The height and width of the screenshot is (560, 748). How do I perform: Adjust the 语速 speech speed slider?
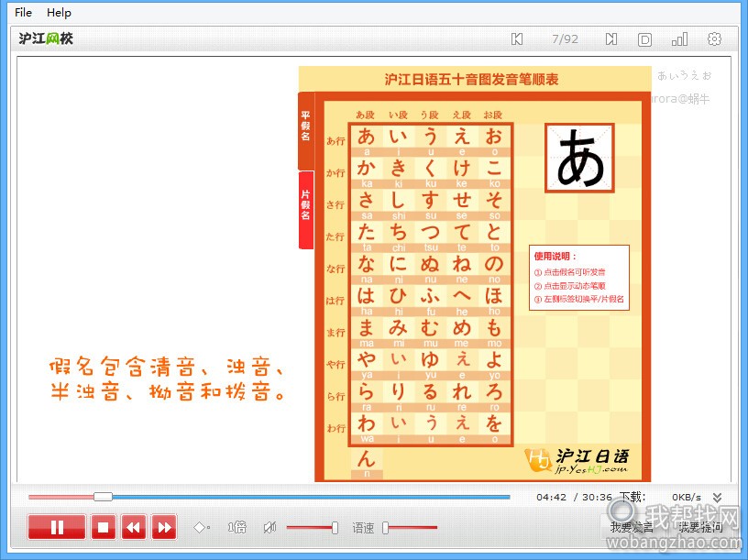(x=385, y=528)
